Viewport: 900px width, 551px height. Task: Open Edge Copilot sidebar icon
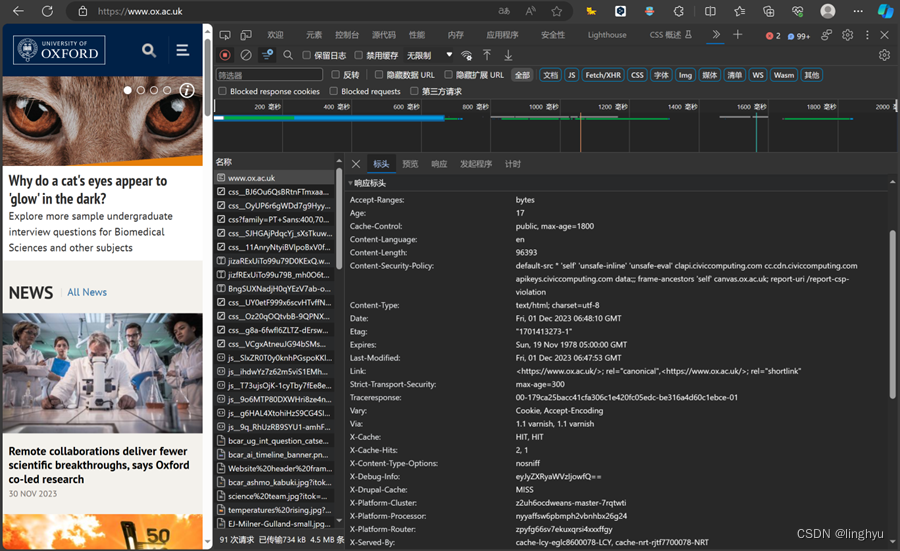(x=885, y=11)
